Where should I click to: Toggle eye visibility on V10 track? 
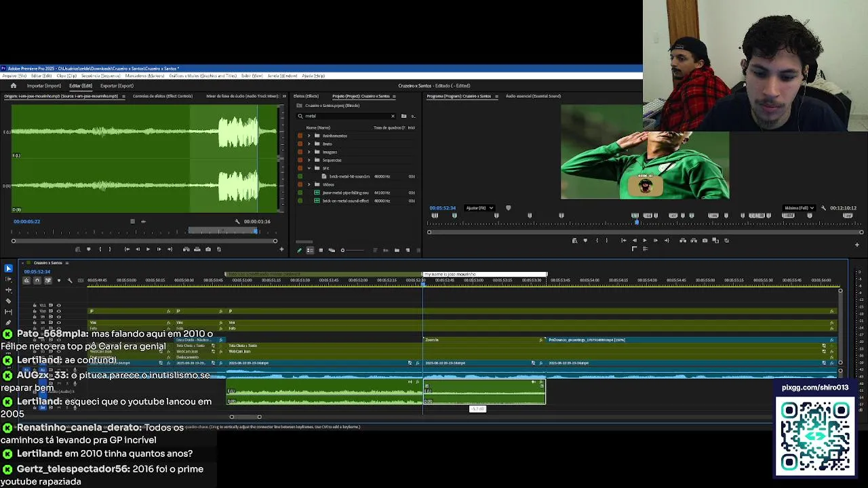click(59, 311)
